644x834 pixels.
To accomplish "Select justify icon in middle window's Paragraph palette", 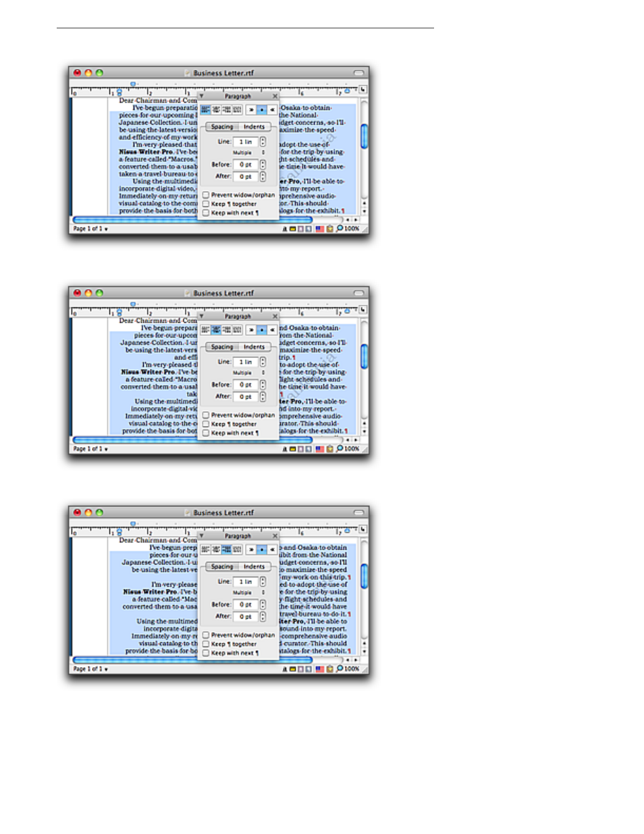I will tap(238, 330).
